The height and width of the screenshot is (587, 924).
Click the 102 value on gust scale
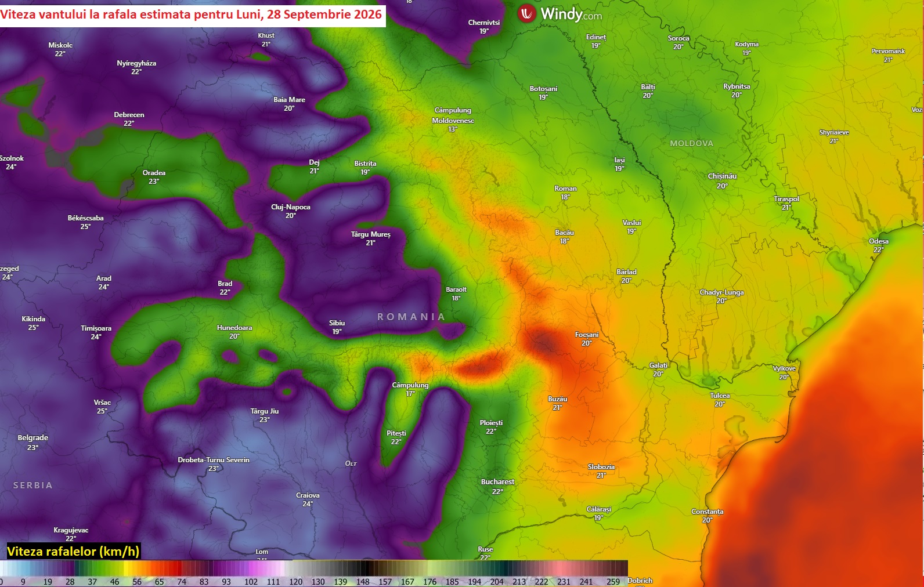pos(251,582)
